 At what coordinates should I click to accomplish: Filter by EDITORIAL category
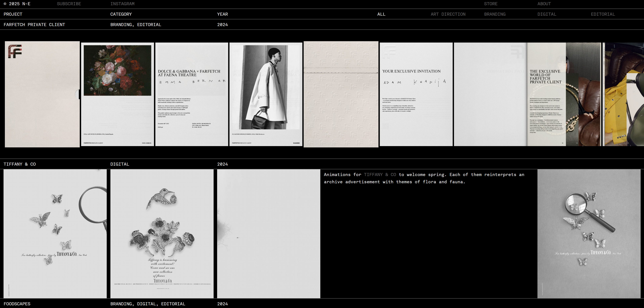603,14
